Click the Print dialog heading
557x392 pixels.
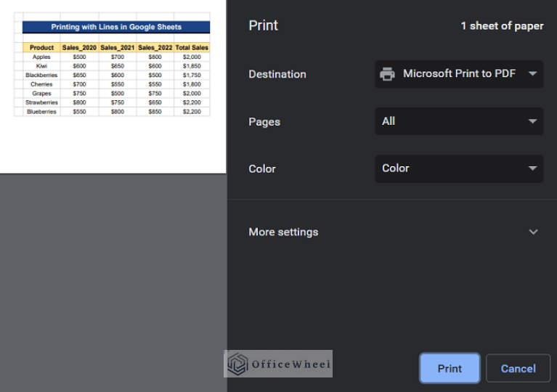point(263,25)
